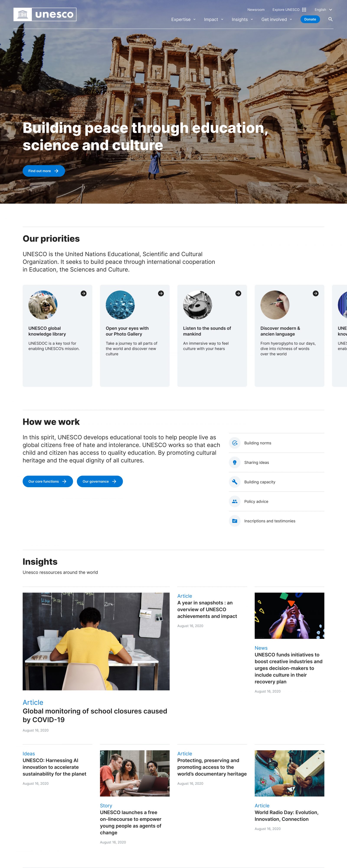Open World Radio Day article headline
347x868 pixels.
click(x=287, y=815)
